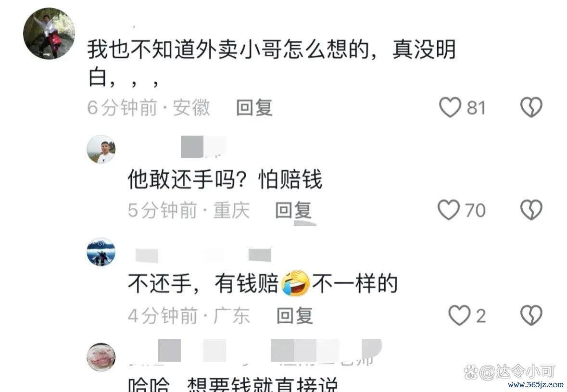Open the dog-face avatar at bottom

point(101,357)
